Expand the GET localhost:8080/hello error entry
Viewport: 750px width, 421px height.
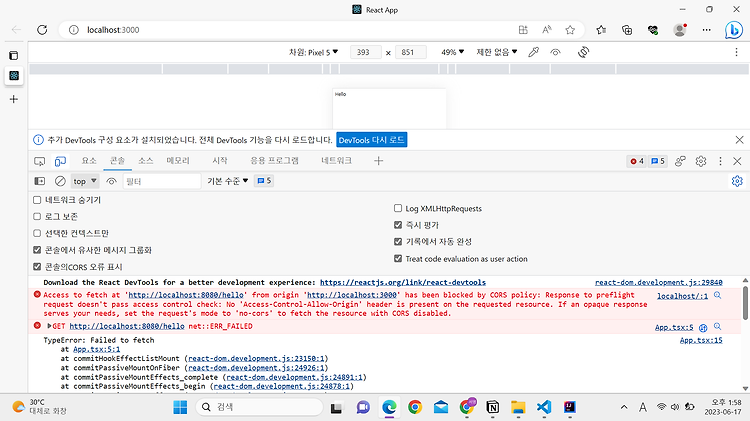pos(49,326)
